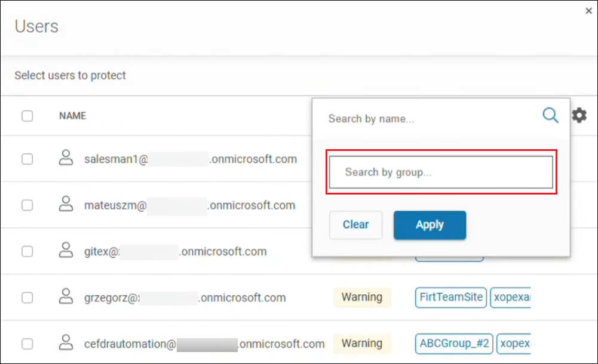Open the settings gear icon
The image size is (598, 364).
coord(579,115)
